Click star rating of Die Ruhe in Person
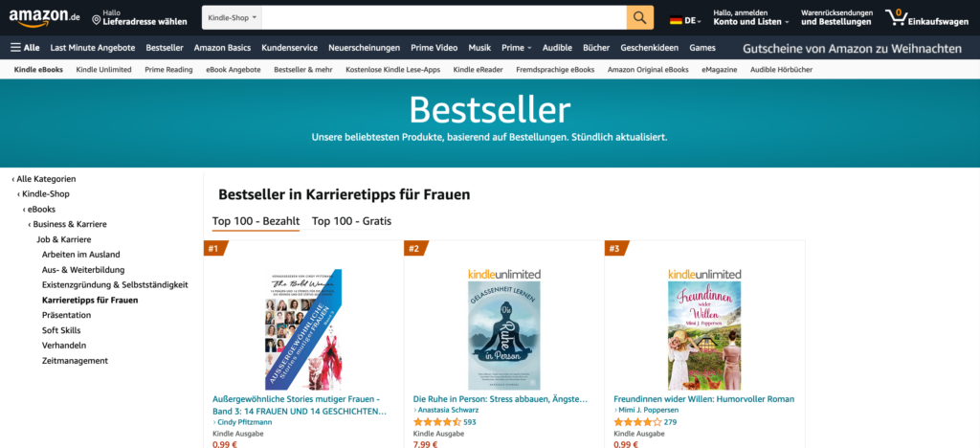 [x=436, y=422]
